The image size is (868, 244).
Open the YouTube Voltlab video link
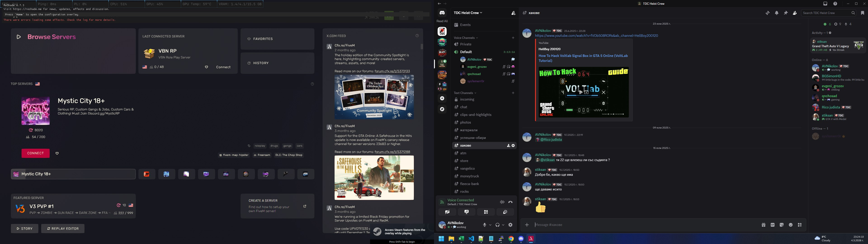coord(596,36)
